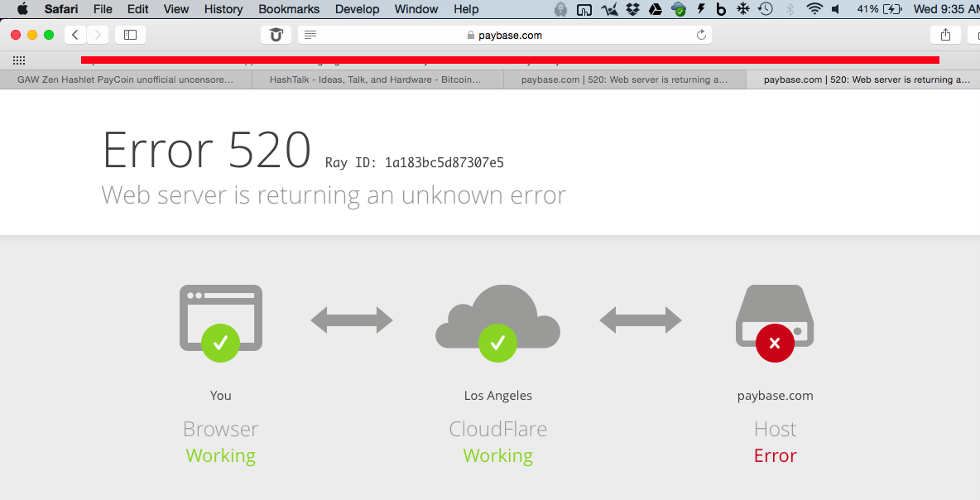Open the Dropbox menu bar icon
Viewport: 980px width, 500px height.
632,9
